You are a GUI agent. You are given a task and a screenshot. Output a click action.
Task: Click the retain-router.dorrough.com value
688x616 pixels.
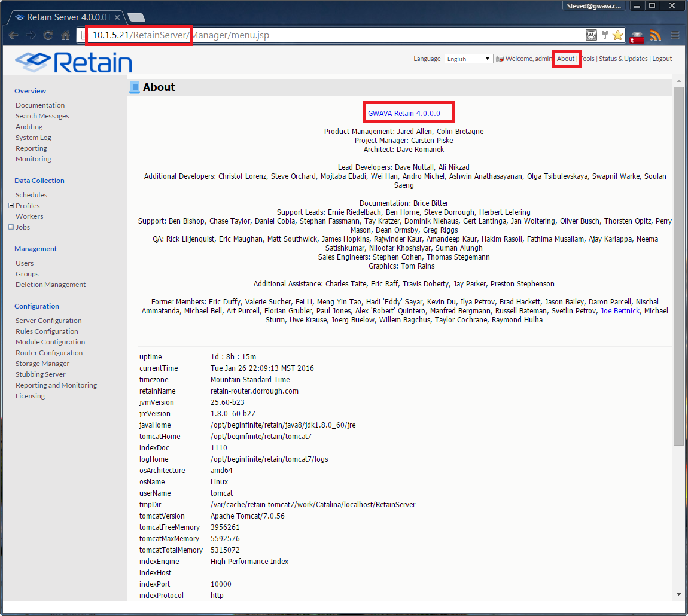(x=254, y=391)
